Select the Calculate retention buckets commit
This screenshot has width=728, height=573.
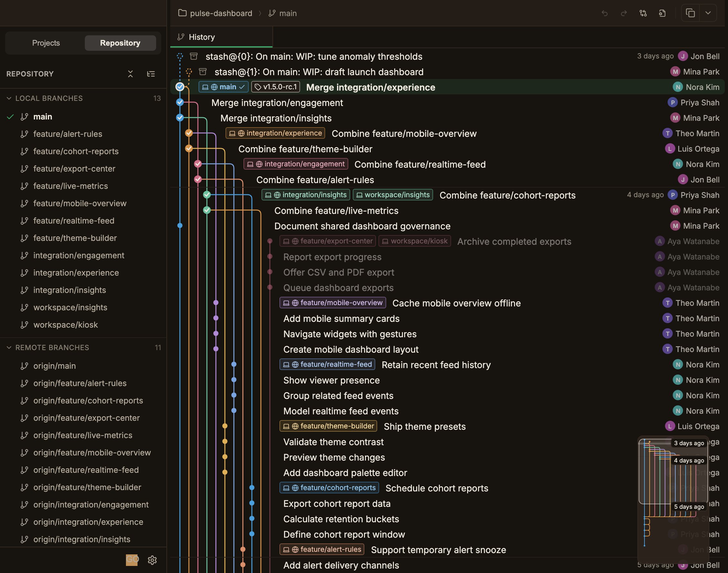point(448,519)
